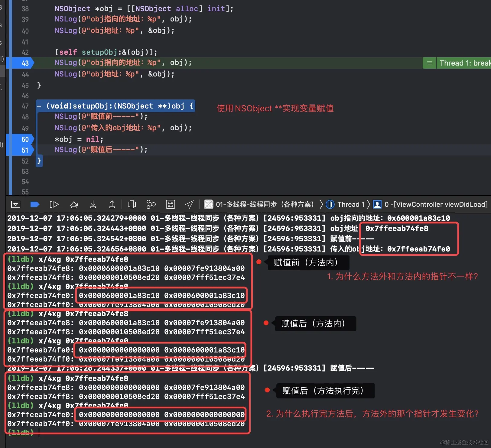This screenshot has height=448, width=491.
Task: Click the NSLog obj指向的地址 line 39
Action: 123,19
